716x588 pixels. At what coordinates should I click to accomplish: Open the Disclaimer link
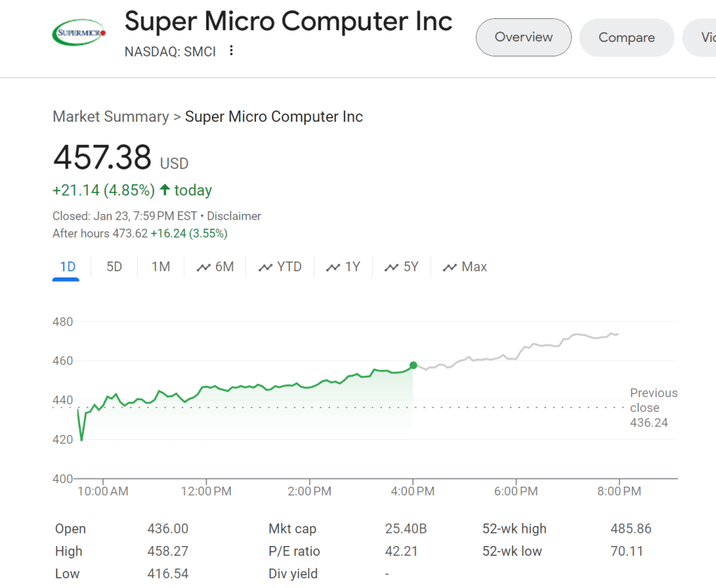pos(234,216)
